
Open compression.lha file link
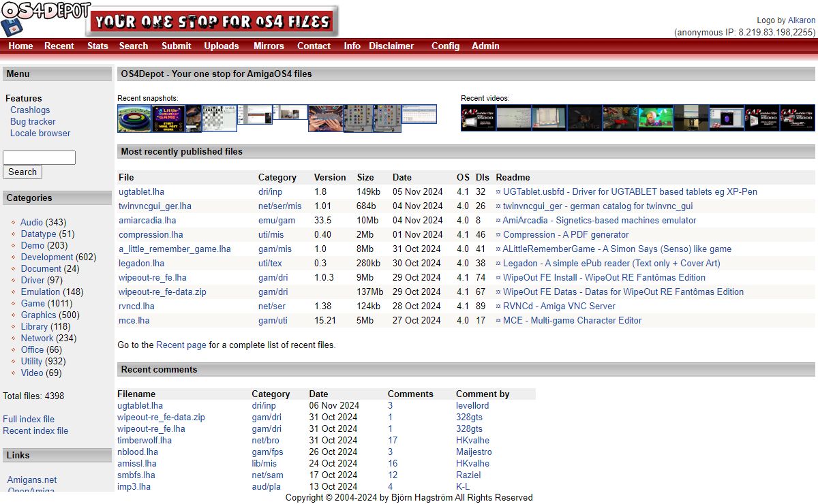151,234
